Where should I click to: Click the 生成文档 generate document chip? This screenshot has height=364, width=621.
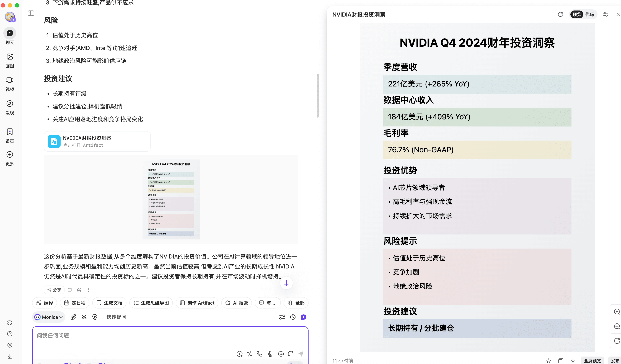point(109,303)
